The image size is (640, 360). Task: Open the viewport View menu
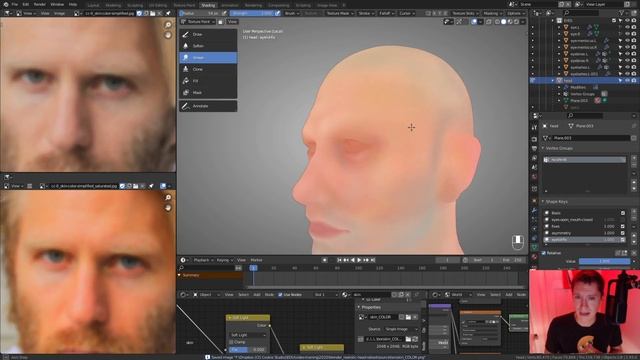pos(232,22)
